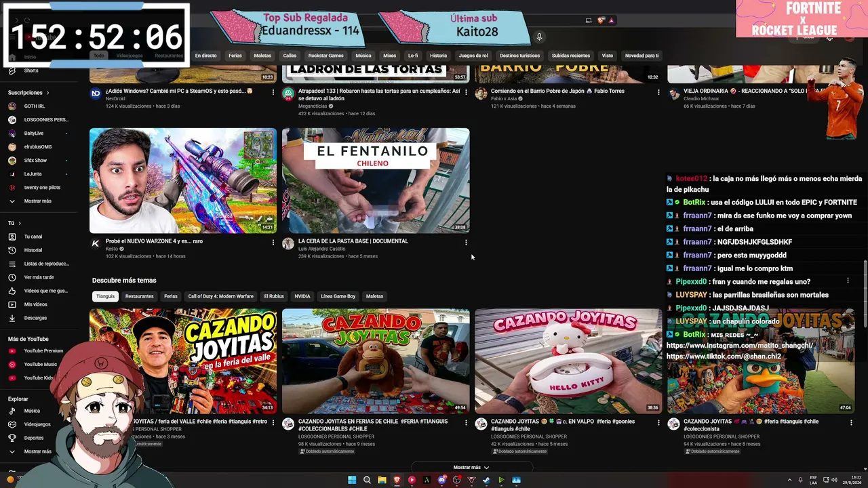Open Shorts in the YouTube sidebar

coord(31,70)
